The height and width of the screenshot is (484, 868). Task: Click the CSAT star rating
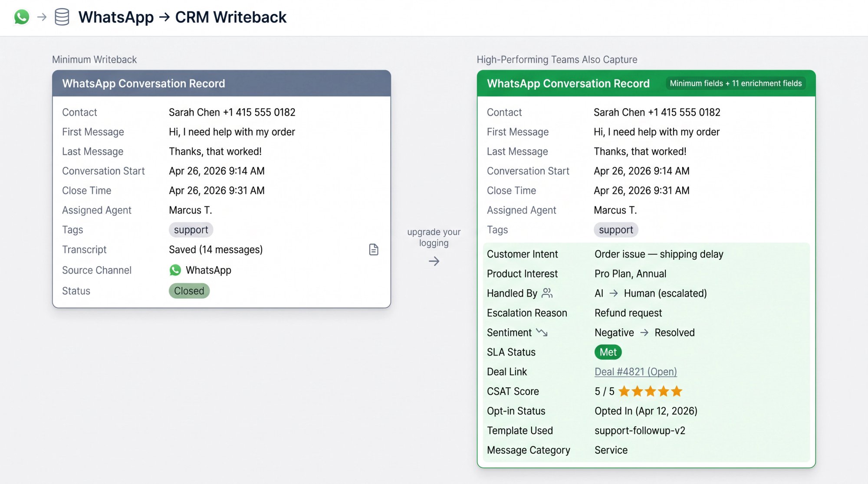[650, 391]
